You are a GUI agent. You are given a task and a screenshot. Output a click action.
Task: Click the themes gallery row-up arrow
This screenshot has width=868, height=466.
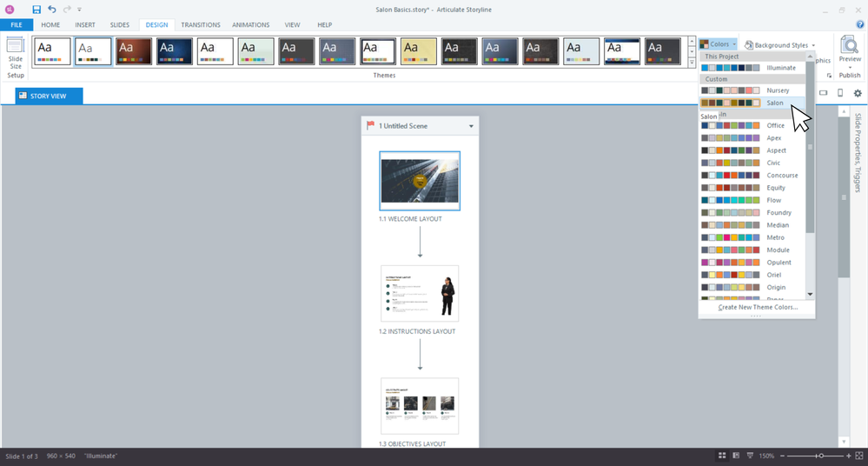pos(692,41)
